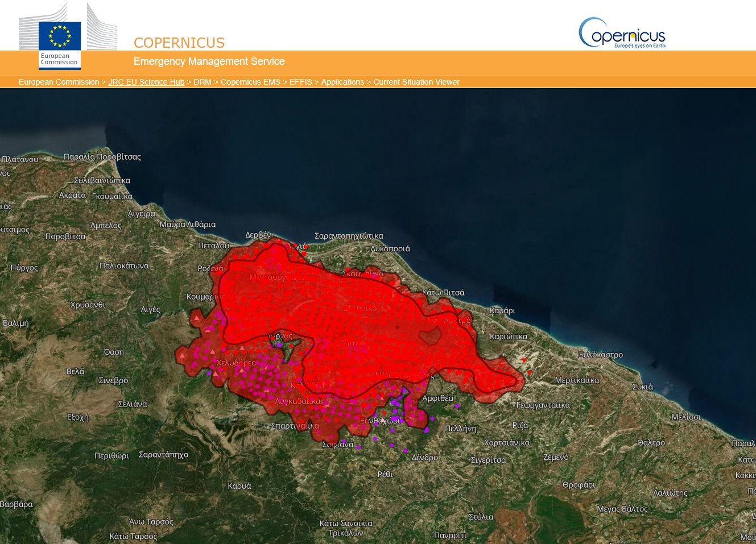Select the Αιγείρα place label
756x544 pixels.
click(142, 214)
